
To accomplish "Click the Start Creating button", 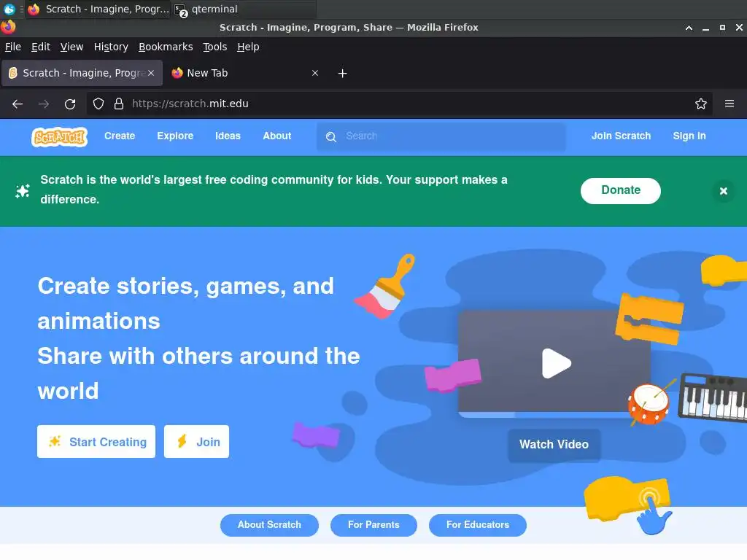I will click(96, 441).
